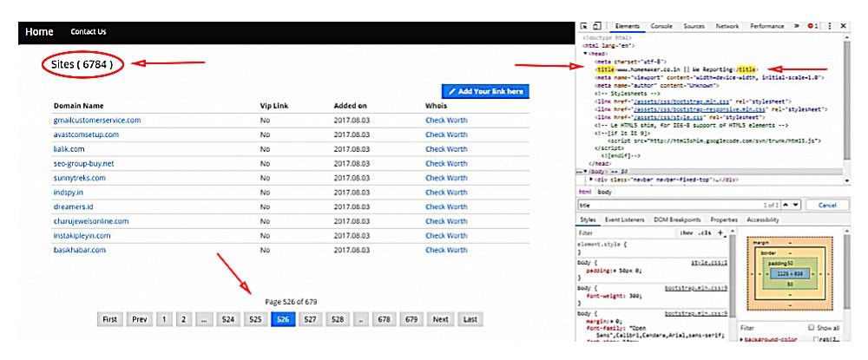The image size is (868, 360).
Task: Open the Console tab
Action: tap(661, 26)
